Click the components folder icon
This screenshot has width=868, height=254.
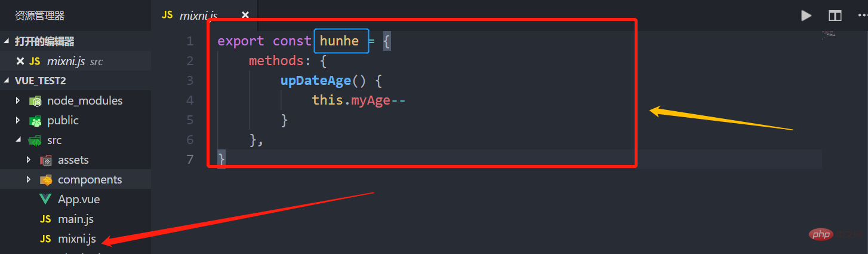pos(45,179)
